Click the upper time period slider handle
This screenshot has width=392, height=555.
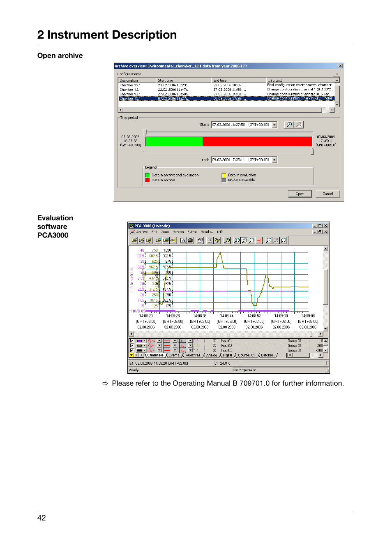click(x=145, y=132)
